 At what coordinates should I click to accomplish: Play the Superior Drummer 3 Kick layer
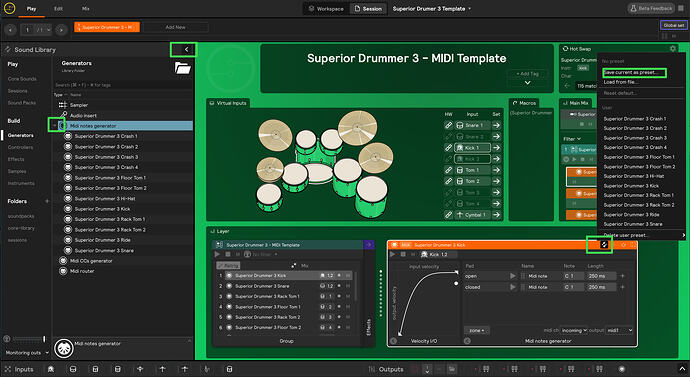point(393,254)
